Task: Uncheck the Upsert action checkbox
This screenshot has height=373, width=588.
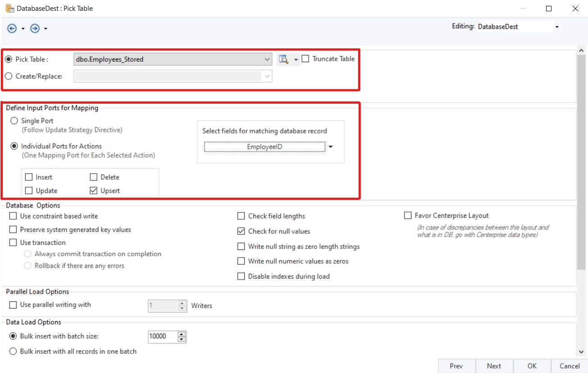Action: (94, 191)
